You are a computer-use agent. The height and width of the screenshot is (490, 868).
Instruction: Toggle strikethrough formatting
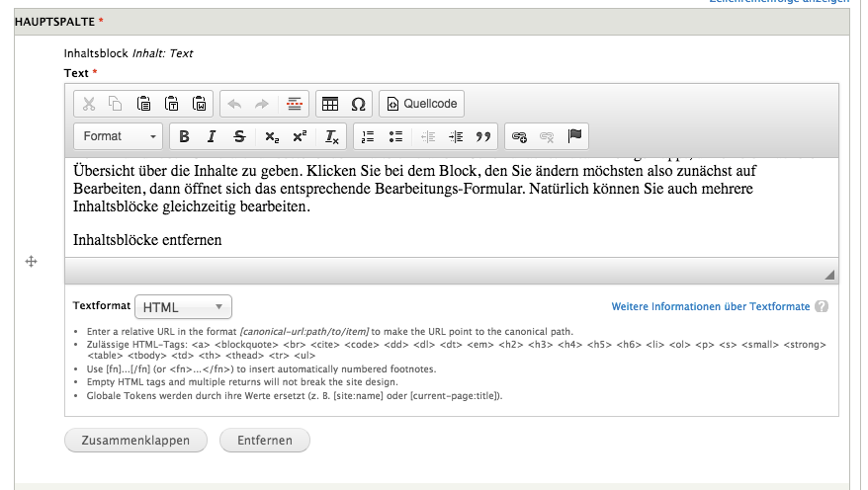[x=239, y=136]
